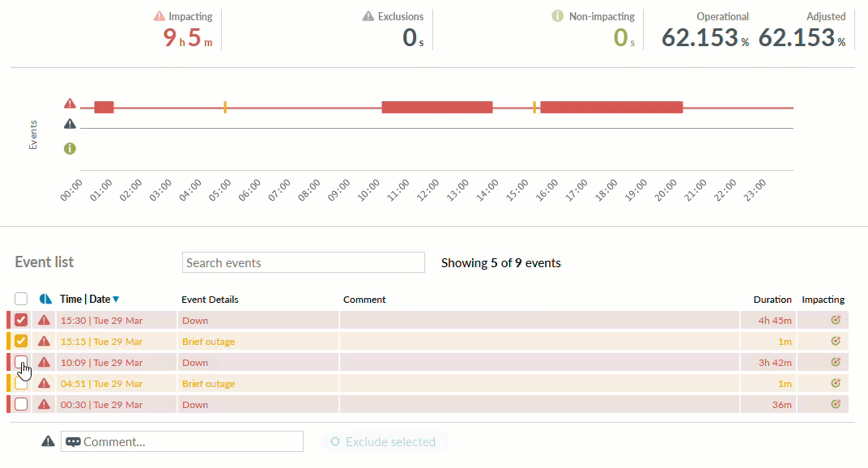The height and width of the screenshot is (468, 868).
Task: Click inside the Search events field
Action: coord(303,262)
